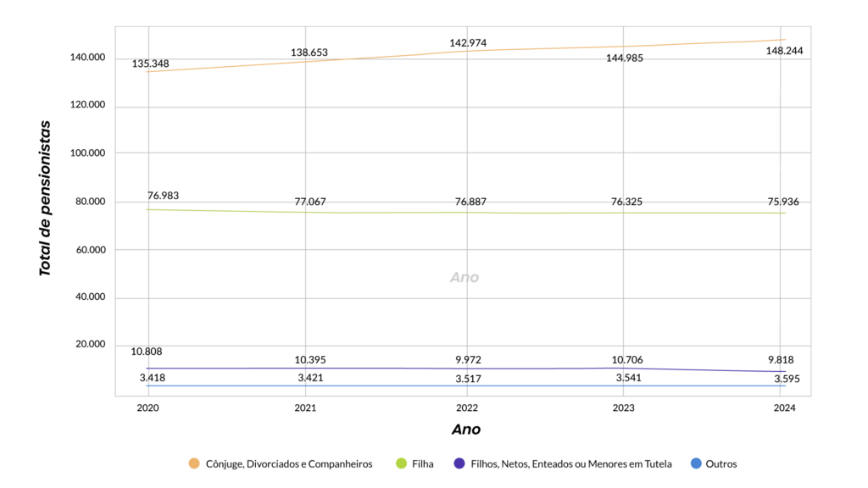
Task: Toggle the Cônjuge, Divorciados e Companheiros legend label
Action: click(x=289, y=464)
